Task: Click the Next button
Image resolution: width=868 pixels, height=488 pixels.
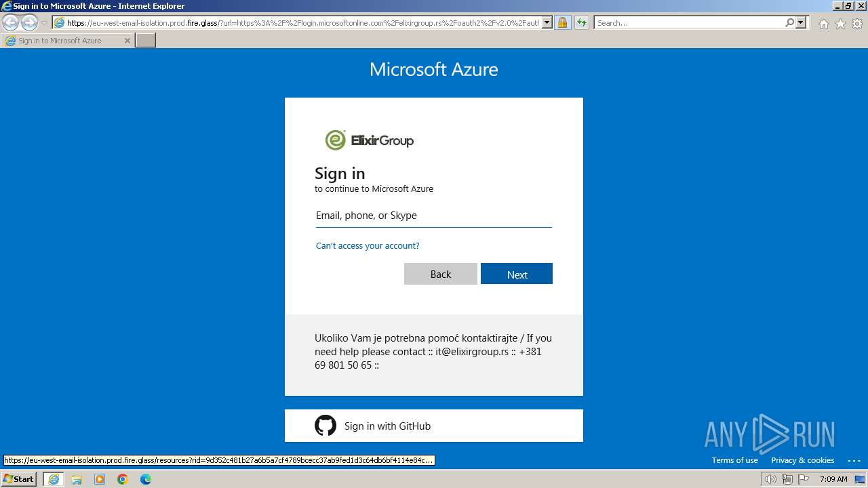Action: coord(517,274)
